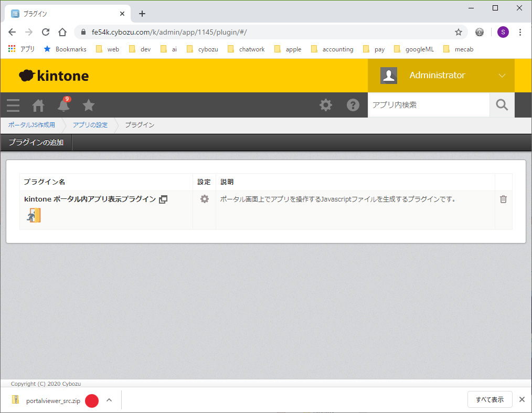Open plugin details popup icon beside name
Viewport: 532px width, 413px height.
(163, 199)
